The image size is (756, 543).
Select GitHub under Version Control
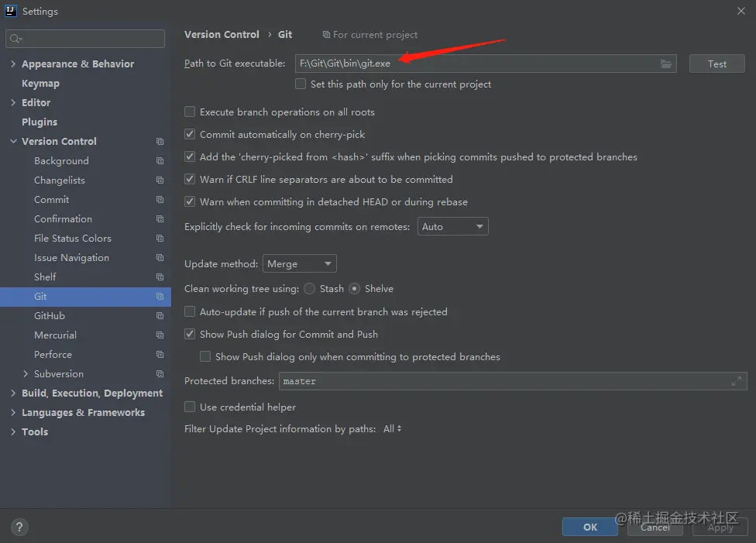click(x=49, y=315)
